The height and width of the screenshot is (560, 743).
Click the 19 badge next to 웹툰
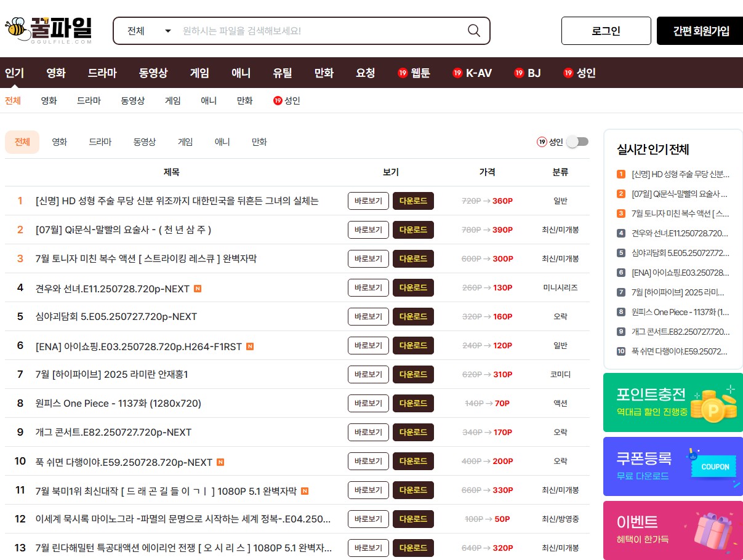pos(401,73)
